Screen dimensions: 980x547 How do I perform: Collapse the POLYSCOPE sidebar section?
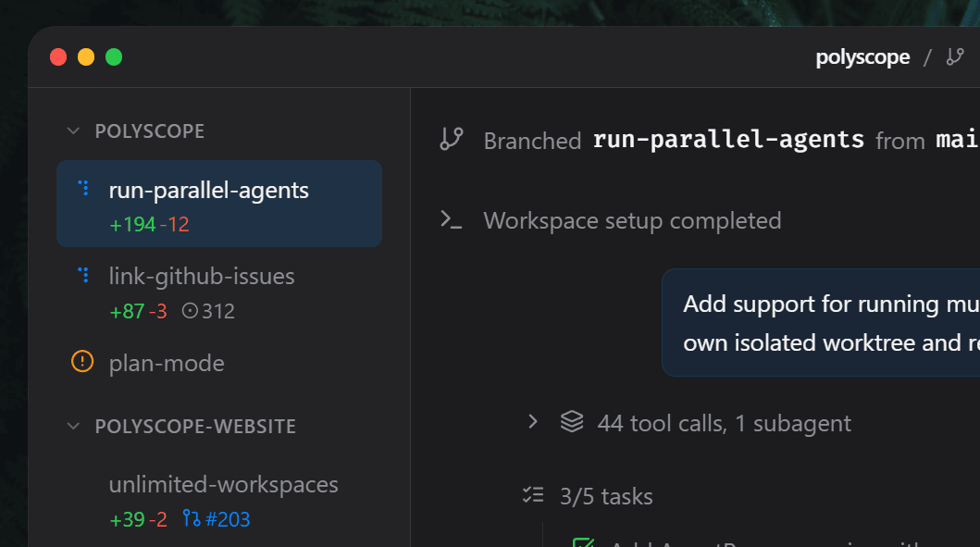[x=73, y=131]
